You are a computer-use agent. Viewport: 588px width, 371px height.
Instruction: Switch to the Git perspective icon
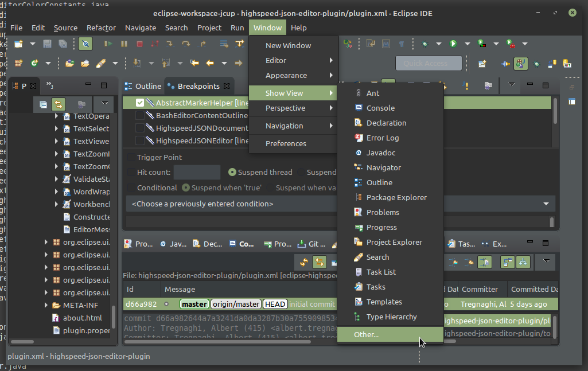(567, 64)
